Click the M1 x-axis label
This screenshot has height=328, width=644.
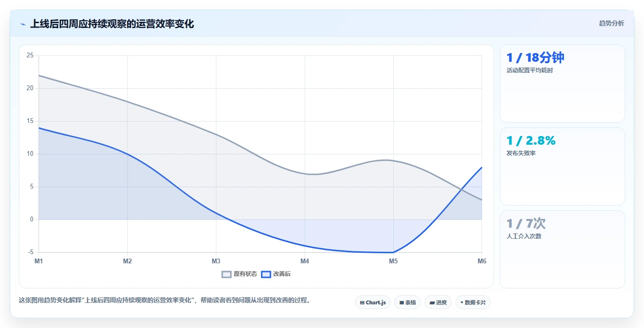(39, 261)
